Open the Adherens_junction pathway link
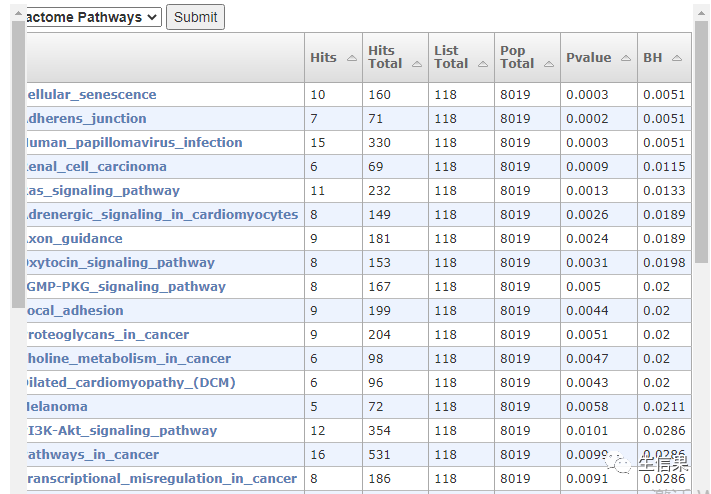The width and height of the screenshot is (711, 494). coord(86,119)
